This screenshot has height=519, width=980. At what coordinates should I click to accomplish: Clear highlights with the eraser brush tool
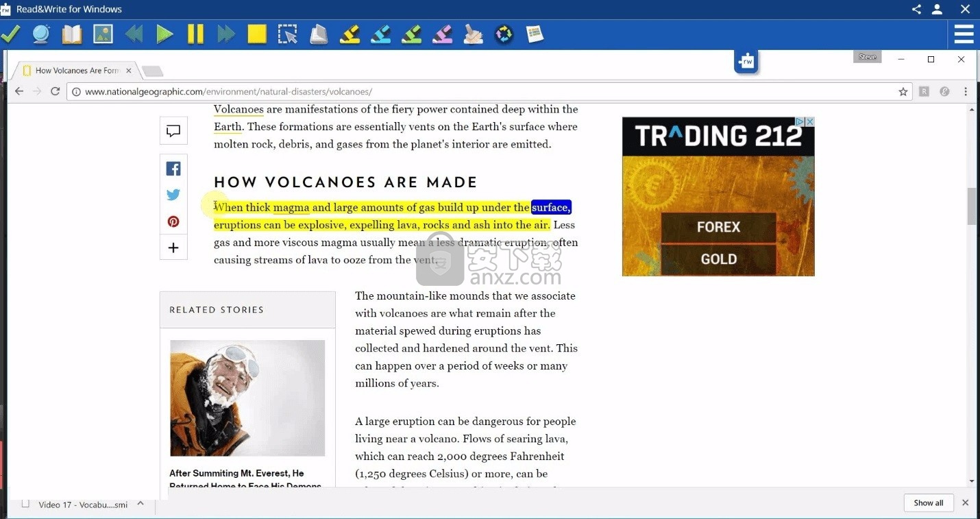click(x=473, y=34)
